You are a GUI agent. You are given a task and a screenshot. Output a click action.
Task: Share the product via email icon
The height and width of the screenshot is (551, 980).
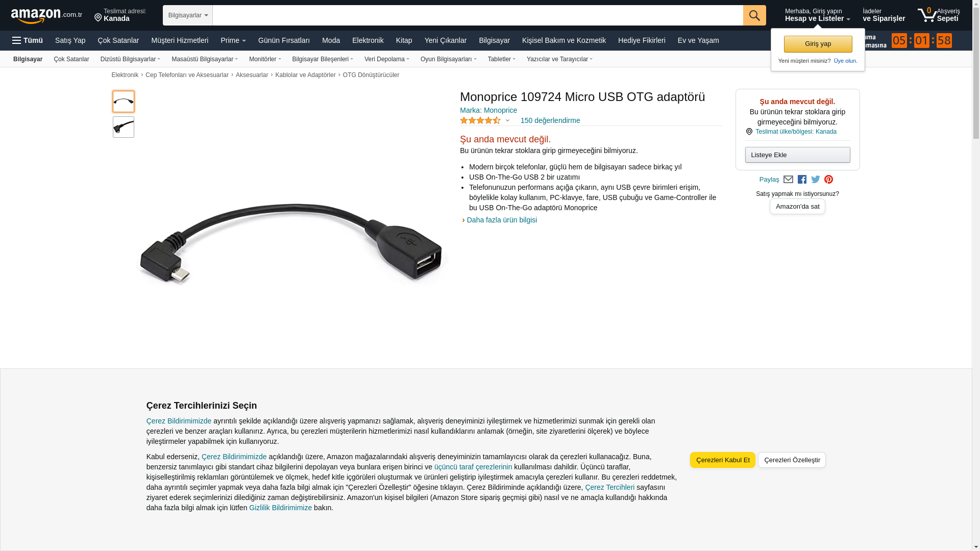[x=788, y=180]
